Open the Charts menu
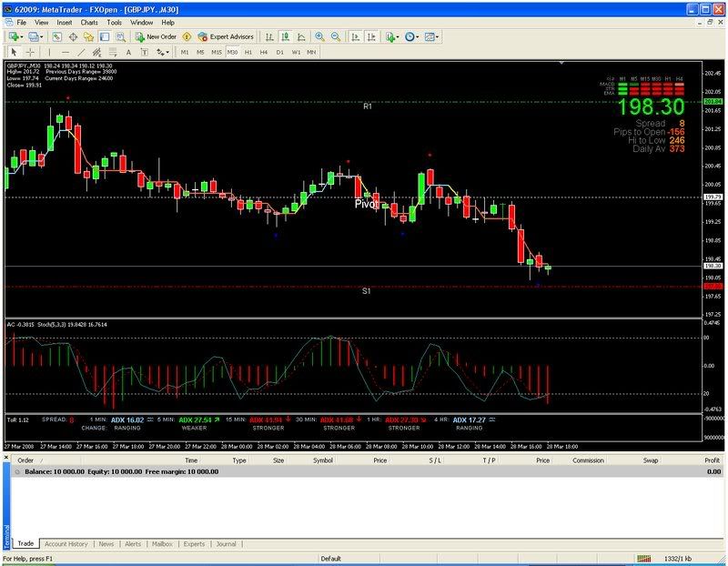 click(x=89, y=21)
